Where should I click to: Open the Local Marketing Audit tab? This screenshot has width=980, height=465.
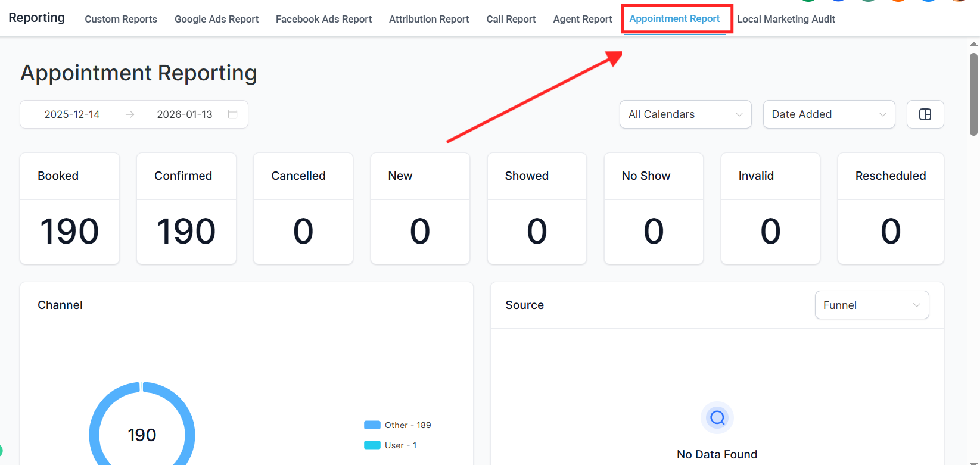(x=786, y=19)
